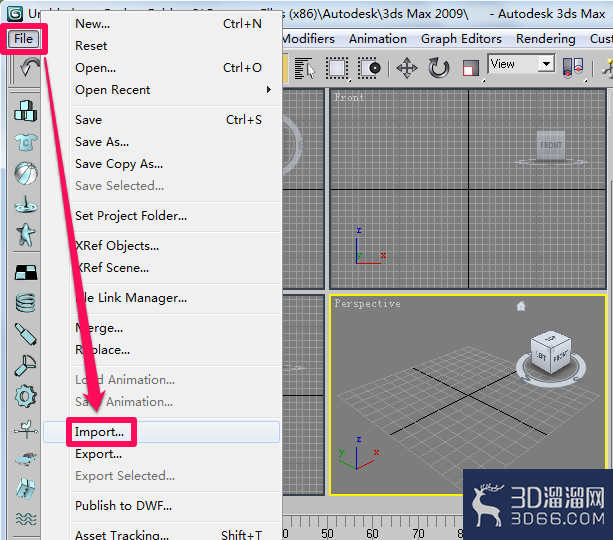This screenshot has width=613, height=540.
Task: Select the Scale tool icon
Action: tap(471, 69)
